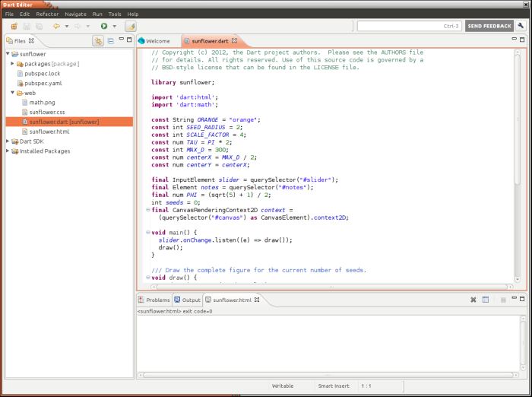Click Collapse All icon in Files panel
The image size is (532, 397).
(x=111, y=40)
